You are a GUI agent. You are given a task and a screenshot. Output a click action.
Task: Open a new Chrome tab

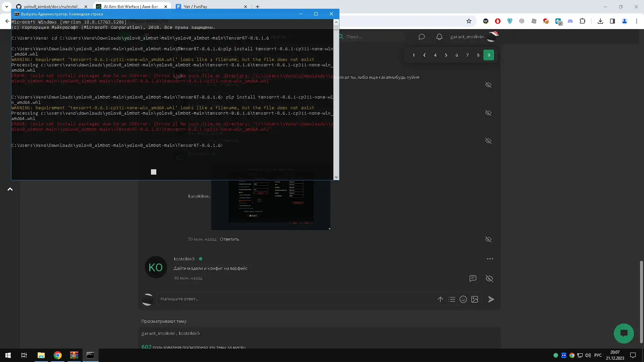258,6
